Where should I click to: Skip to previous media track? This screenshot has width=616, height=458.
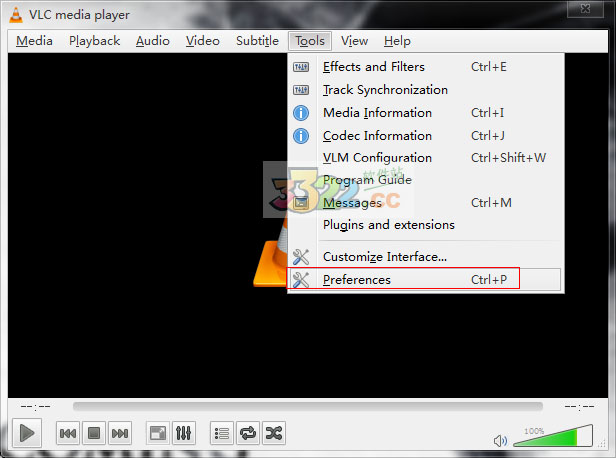pyautogui.click(x=68, y=433)
